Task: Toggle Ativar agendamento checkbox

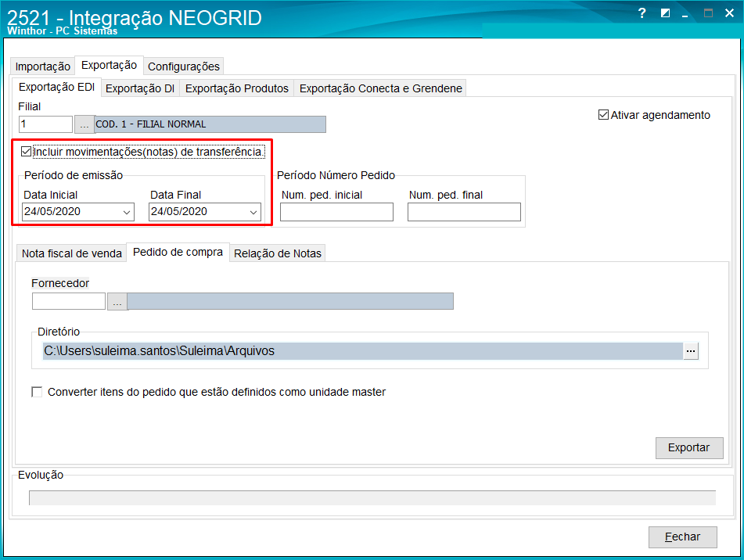Action: 603,115
